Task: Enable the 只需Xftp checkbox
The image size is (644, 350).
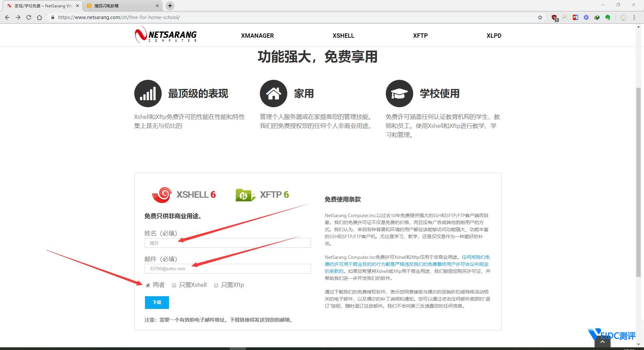Action: tap(216, 285)
